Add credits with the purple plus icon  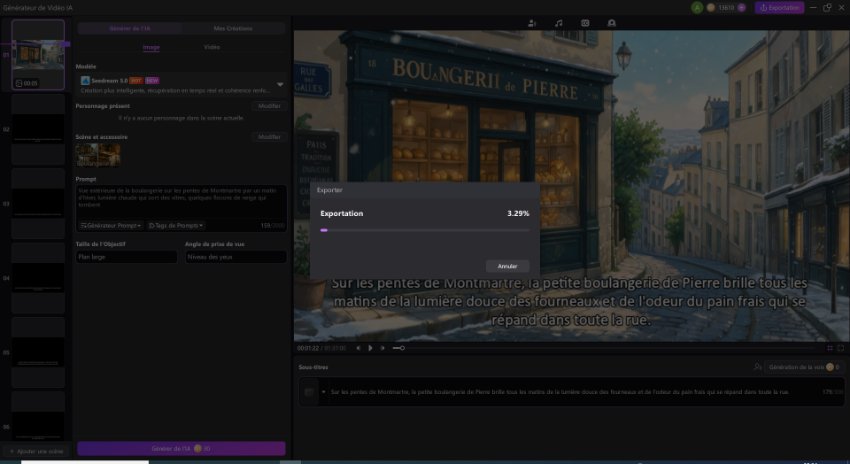[741, 8]
